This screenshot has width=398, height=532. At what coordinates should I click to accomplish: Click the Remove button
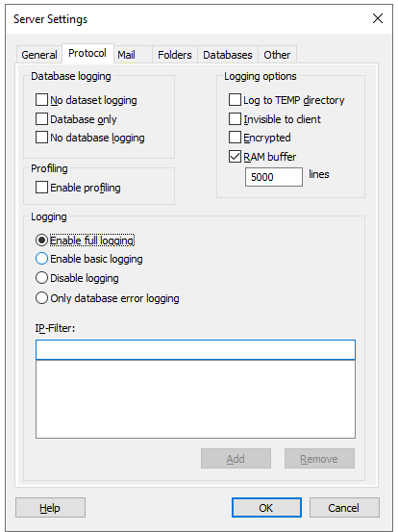pos(319,458)
